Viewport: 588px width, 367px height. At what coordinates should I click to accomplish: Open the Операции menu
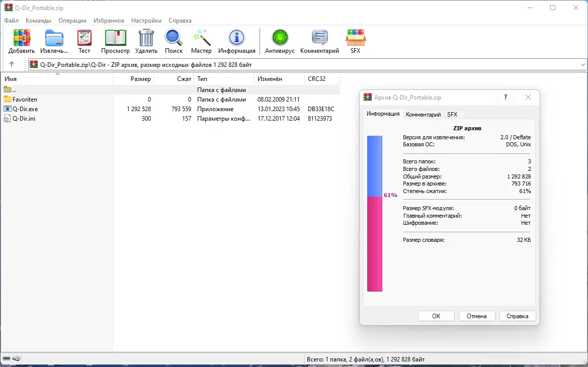pyautogui.click(x=72, y=21)
